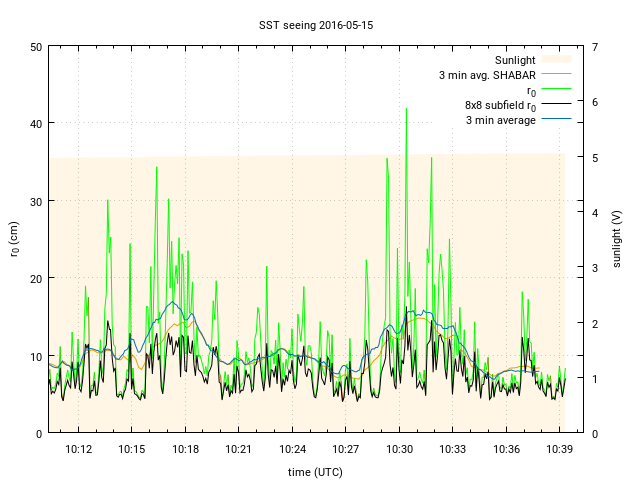Viewport: 640px width, 480px height.
Task: Click the tallest green r0 peak tip
Action: (406, 109)
